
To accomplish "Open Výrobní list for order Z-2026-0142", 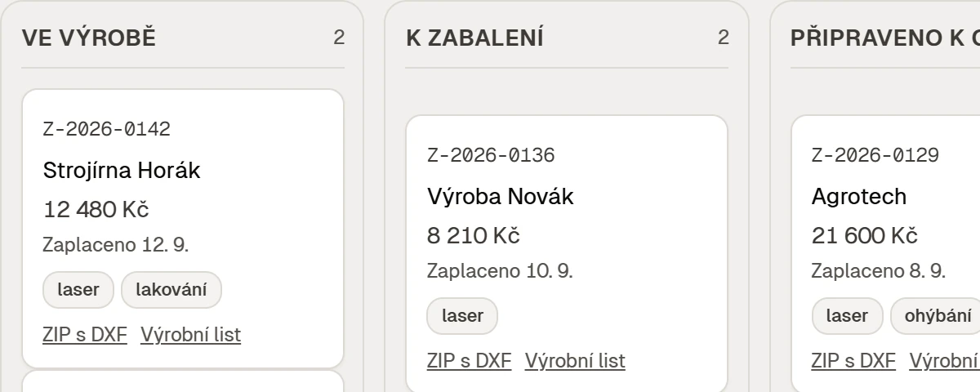I will (x=190, y=334).
